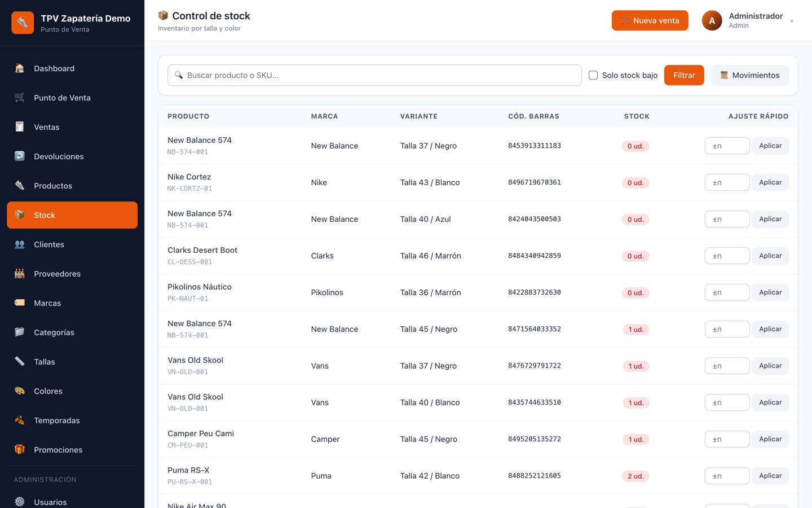812x508 pixels.
Task: Select Productos in the sidebar
Action: [x=72, y=186]
